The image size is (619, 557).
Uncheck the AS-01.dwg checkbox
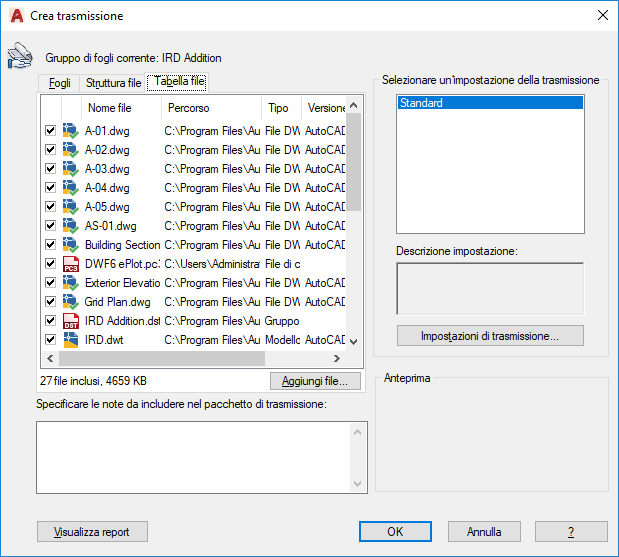coord(50,225)
